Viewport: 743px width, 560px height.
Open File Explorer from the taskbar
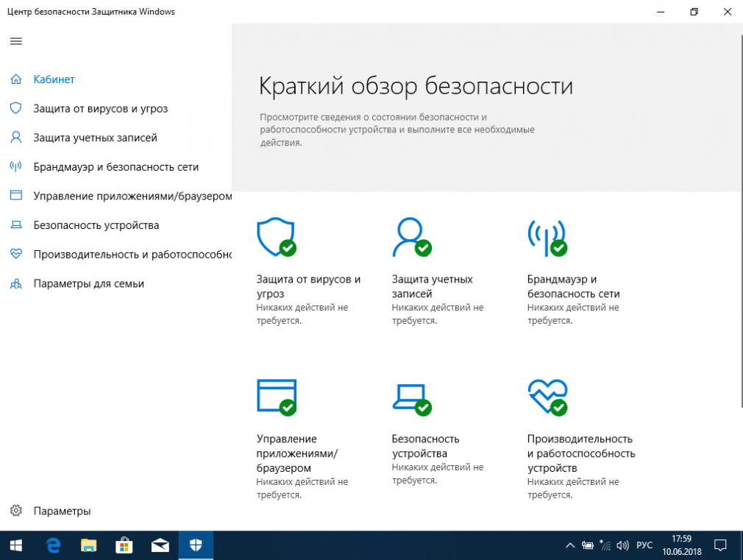click(88, 545)
